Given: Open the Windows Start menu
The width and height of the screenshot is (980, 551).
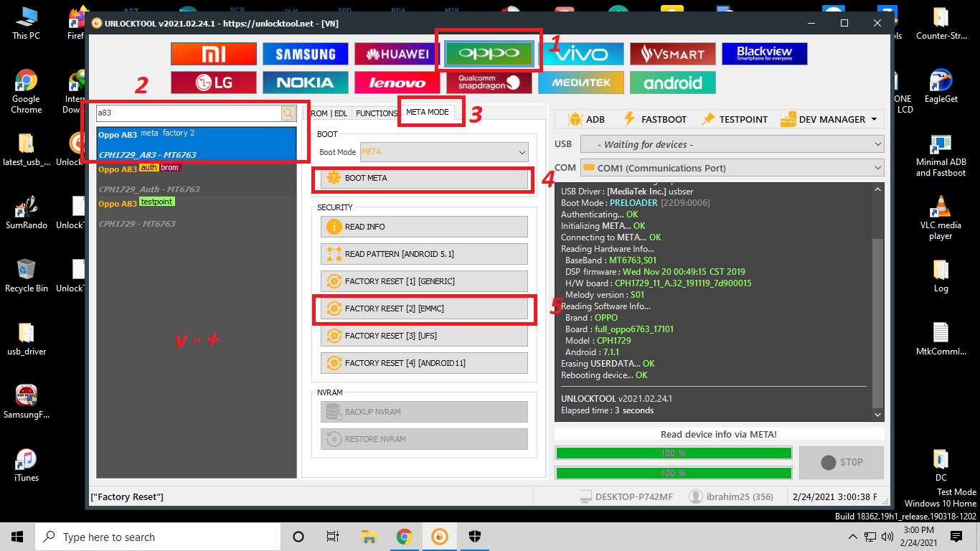Looking at the screenshot, I should (x=17, y=537).
